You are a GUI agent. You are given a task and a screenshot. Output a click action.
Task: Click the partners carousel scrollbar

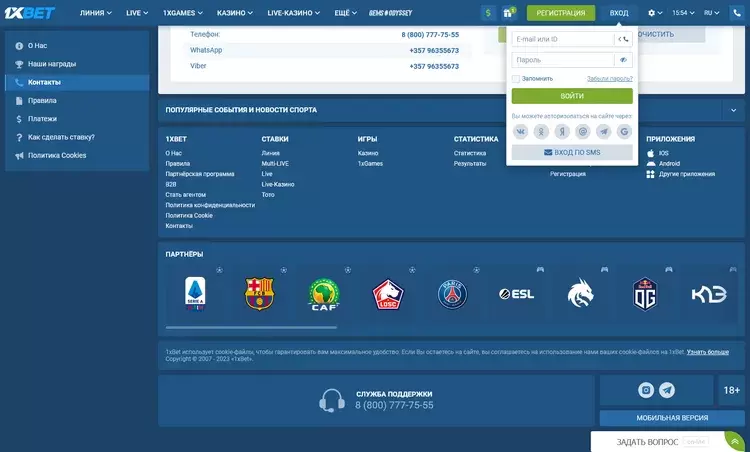251,327
